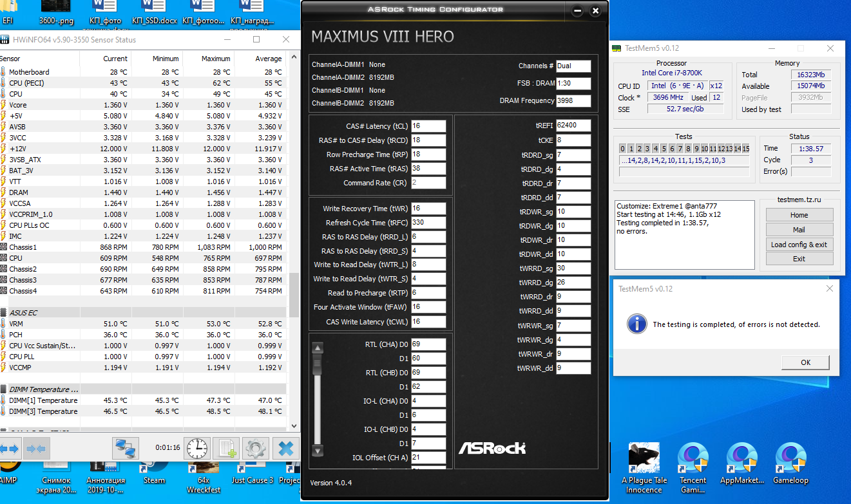This screenshot has height=504, width=851.
Task: Open the Steam desktop shortcut
Action: coord(154,473)
